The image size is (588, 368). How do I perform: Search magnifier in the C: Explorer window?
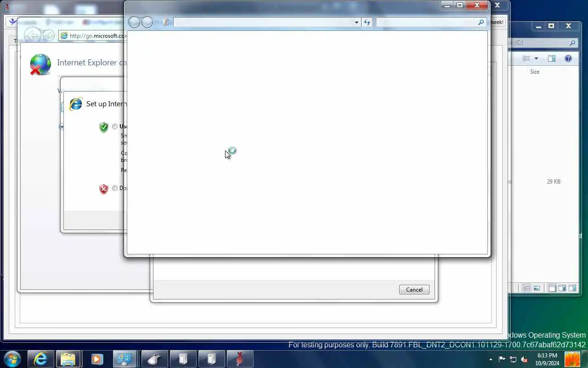click(572, 43)
